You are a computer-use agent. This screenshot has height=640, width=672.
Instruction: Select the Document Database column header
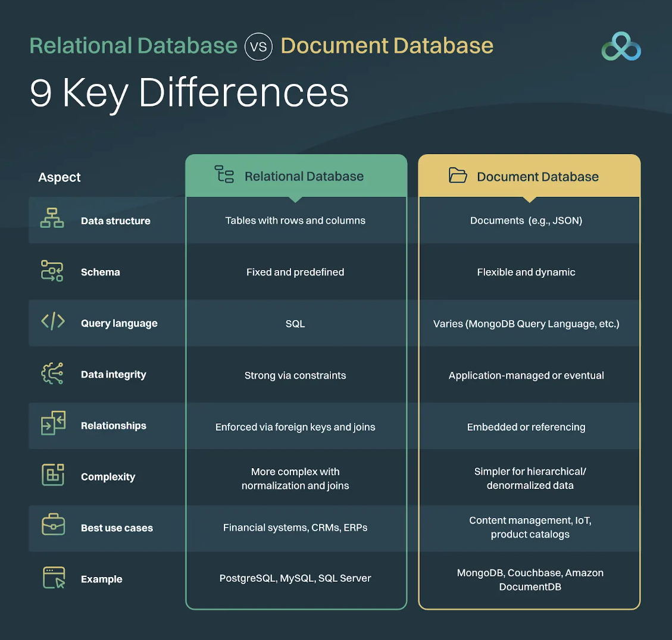click(x=537, y=177)
